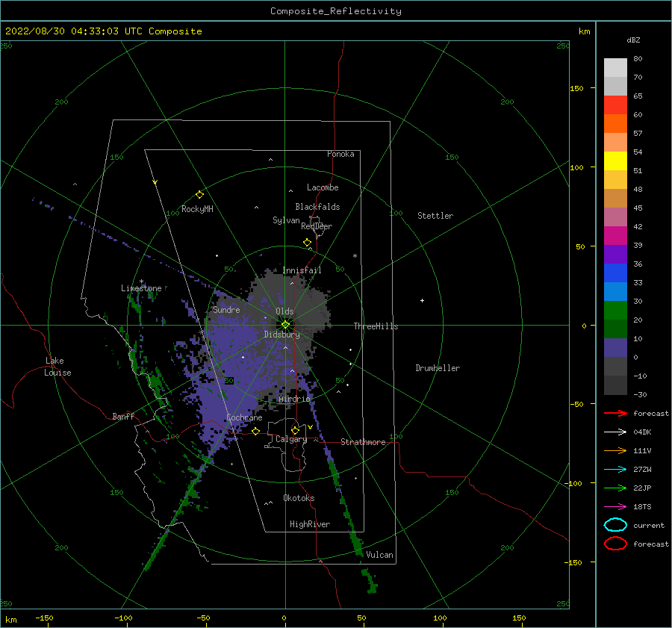Pick the slate-purple 0 dBZ legend swatch
The height and width of the screenshot is (628, 672).
pyautogui.click(x=615, y=348)
